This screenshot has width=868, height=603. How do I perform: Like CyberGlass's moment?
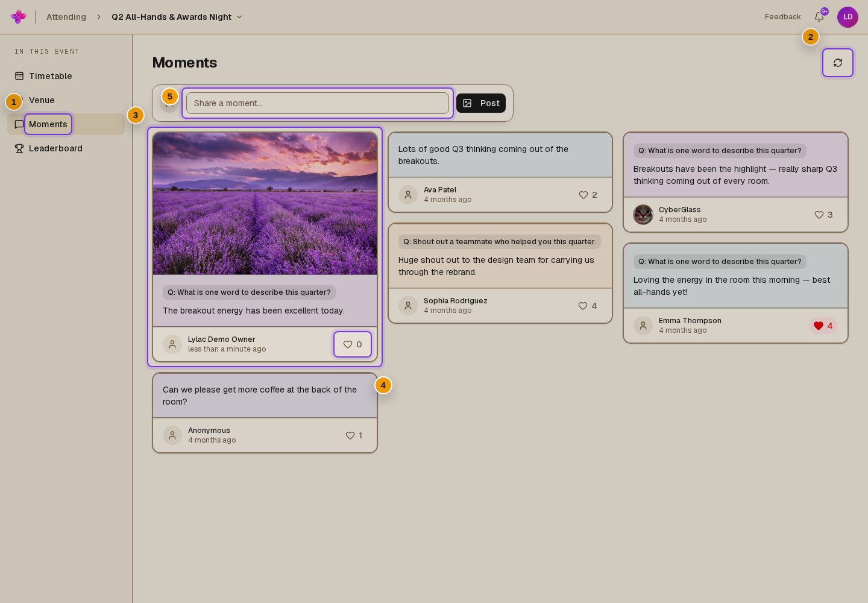coord(823,215)
